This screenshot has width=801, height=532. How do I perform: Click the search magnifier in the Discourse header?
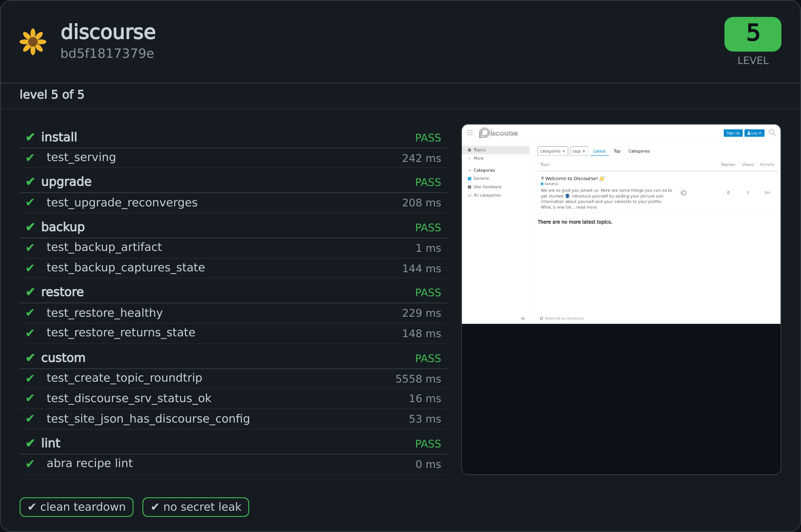pos(772,133)
